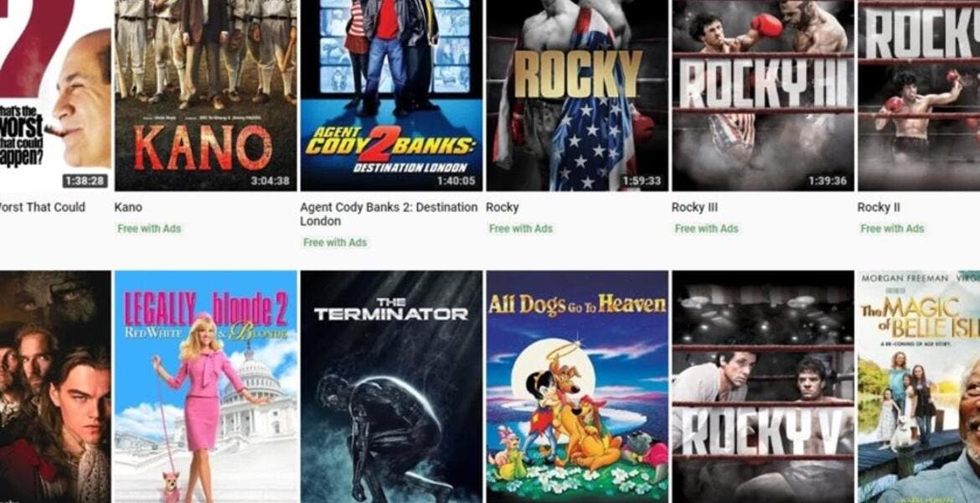Open the Leonardo DiCaprio movie poster
The image size is (980, 503).
(55, 386)
